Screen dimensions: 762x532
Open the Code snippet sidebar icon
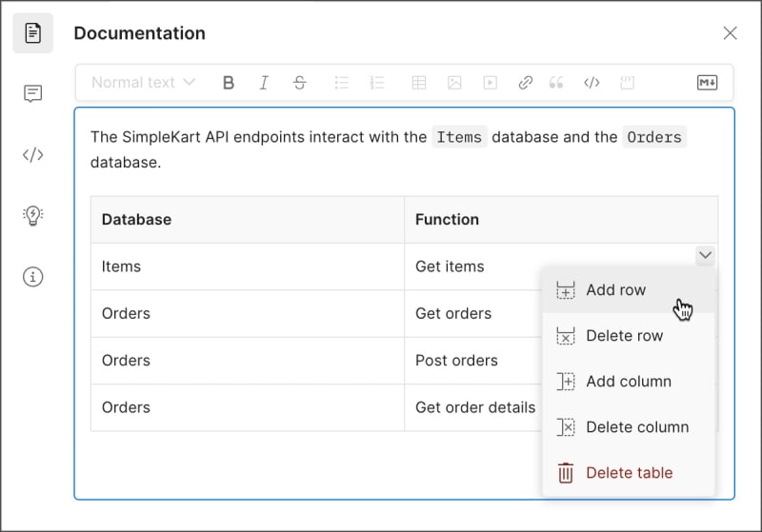33,155
